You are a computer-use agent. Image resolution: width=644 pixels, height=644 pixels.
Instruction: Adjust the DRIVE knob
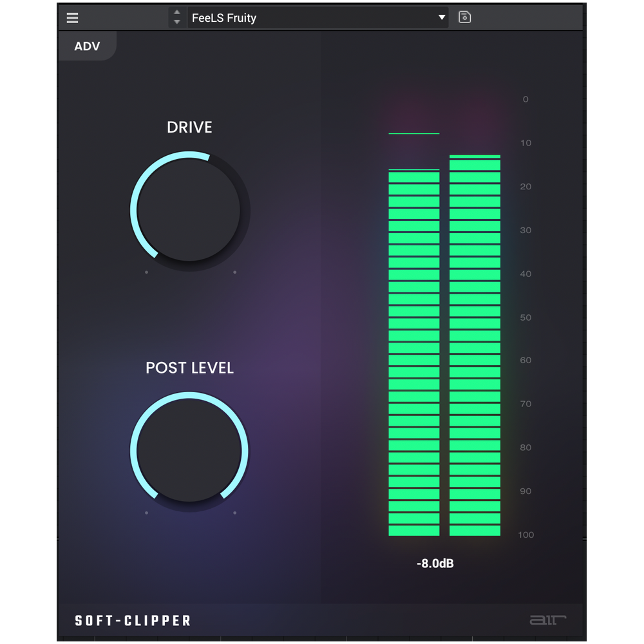(189, 209)
